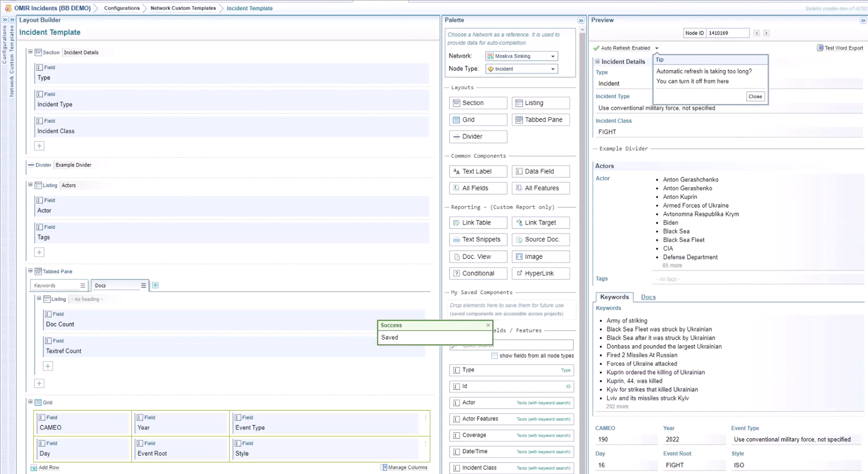Choose the Text Label component
The image size is (868, 474).
(x=478, y=171)
